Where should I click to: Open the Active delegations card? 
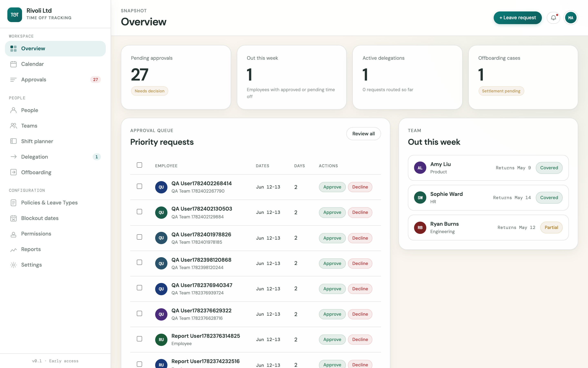click(407, 77)
